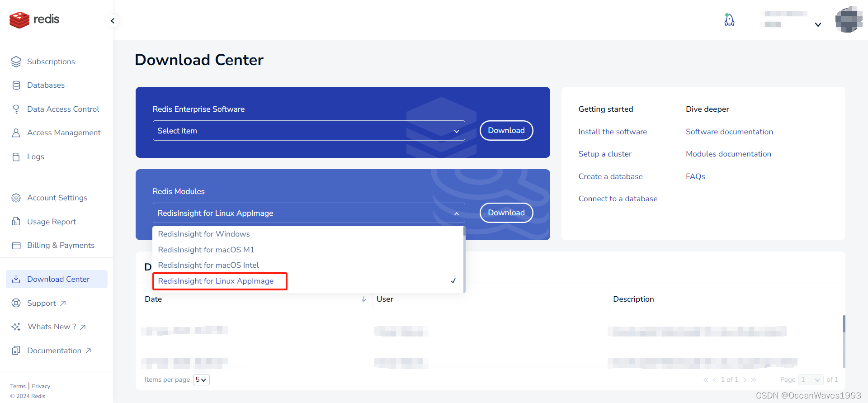Open the Privacy link
The height and width of the screenshot is (403, 868).
tap(41, 386)
